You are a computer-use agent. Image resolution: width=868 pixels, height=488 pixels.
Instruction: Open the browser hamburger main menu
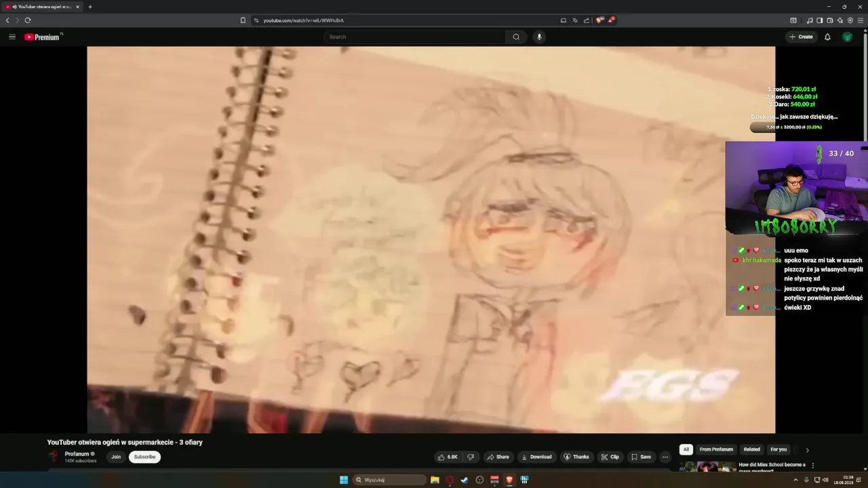point(861,20)
